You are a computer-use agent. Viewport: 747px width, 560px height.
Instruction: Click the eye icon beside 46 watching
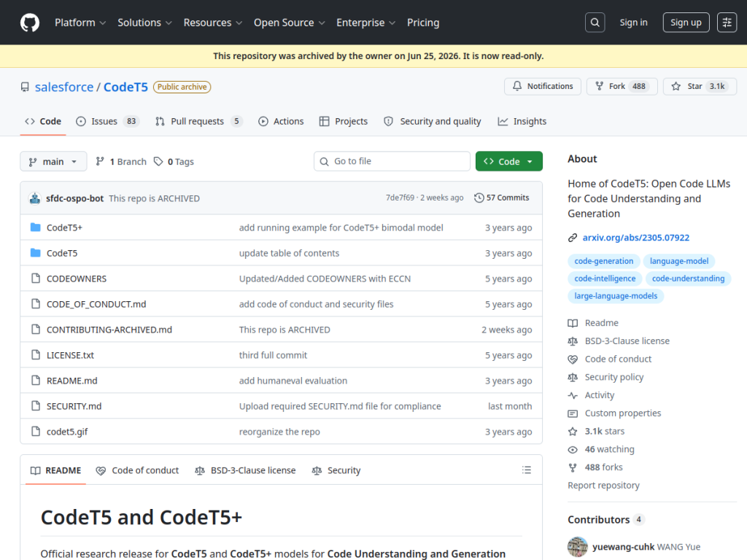[x=573, y=449]
